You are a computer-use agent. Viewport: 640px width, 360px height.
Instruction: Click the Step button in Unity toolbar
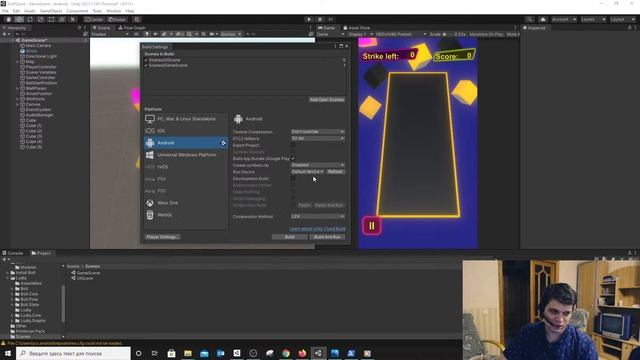(x=331, y=19)
